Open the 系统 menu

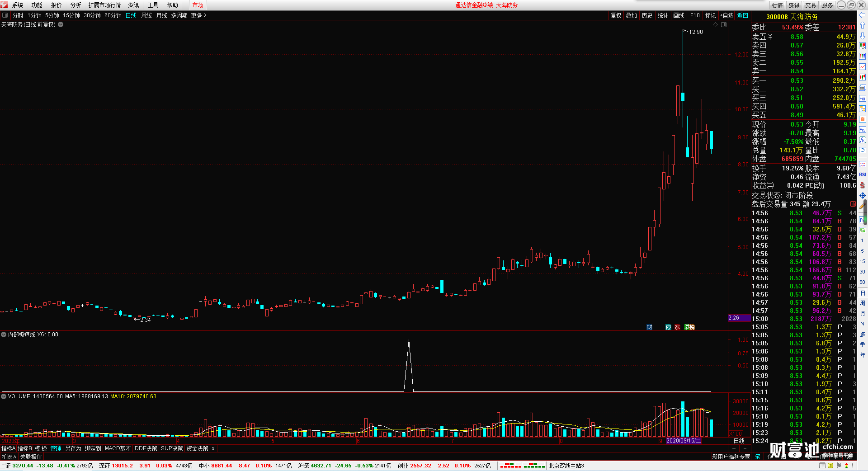point(18,5)
